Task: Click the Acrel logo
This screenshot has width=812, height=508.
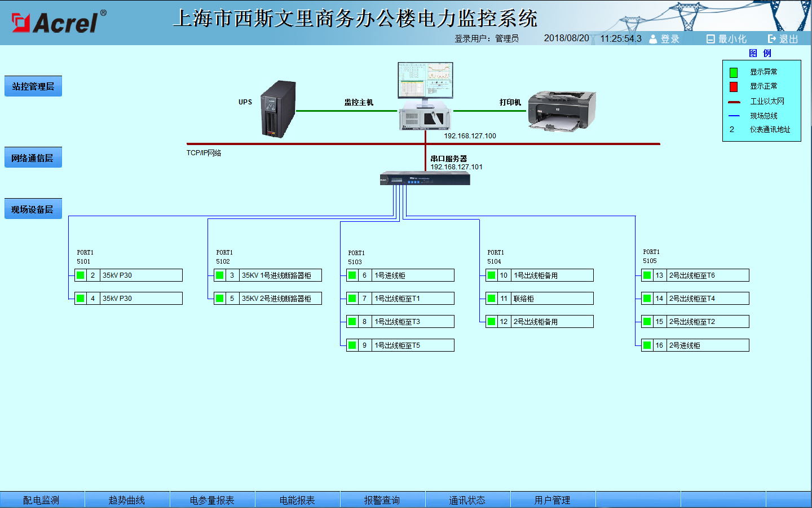Action: [x=59, y=23]
